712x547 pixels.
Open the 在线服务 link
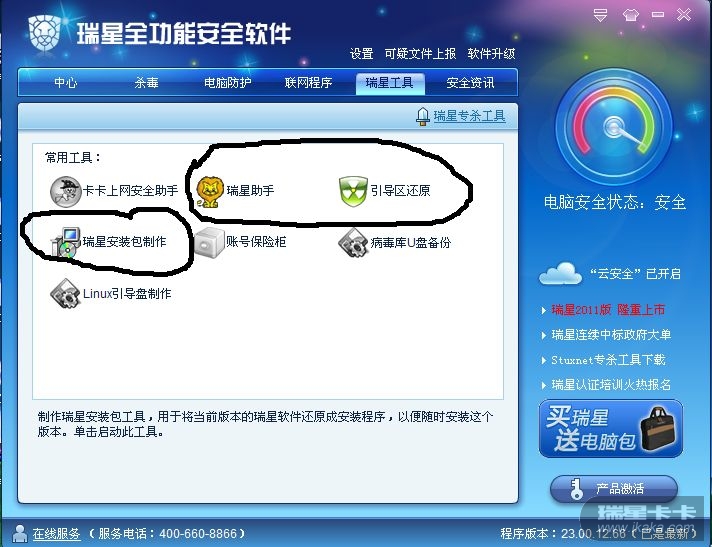[x=56, y=533]
